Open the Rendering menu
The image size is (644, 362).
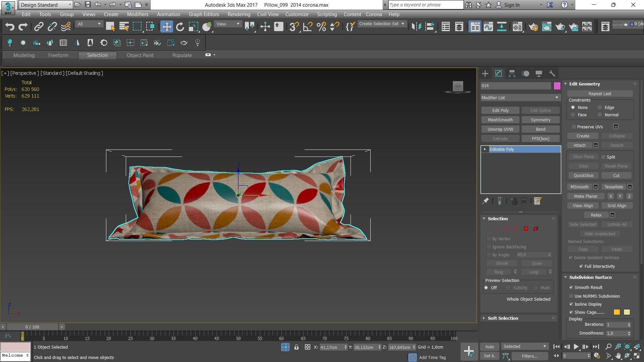tap(239, 14)
